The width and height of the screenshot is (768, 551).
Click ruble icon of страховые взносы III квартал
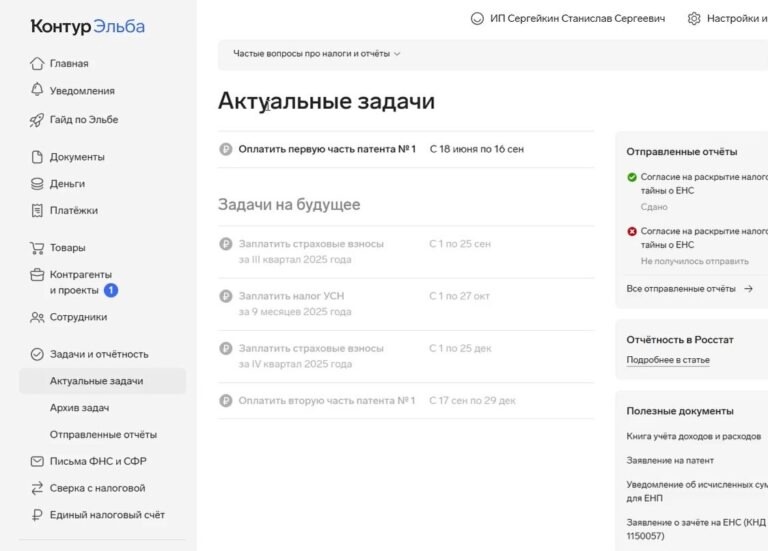[226, 244]
